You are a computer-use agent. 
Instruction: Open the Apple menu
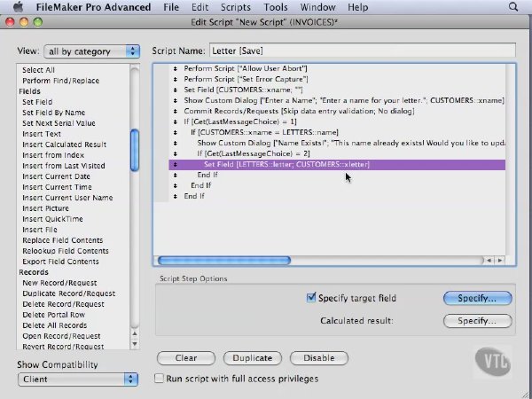pos(18,7)
